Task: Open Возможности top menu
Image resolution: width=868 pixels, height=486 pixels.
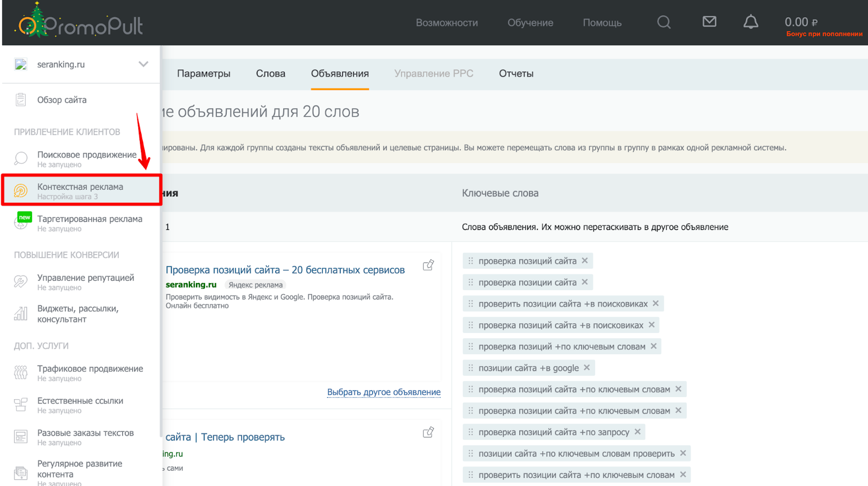Action: coord(447,23)
